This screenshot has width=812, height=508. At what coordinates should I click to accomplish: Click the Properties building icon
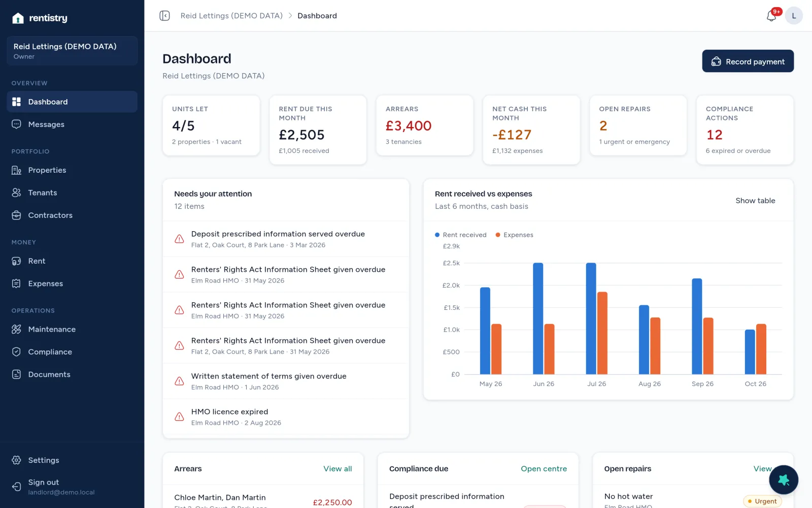(x=17, y=170)
